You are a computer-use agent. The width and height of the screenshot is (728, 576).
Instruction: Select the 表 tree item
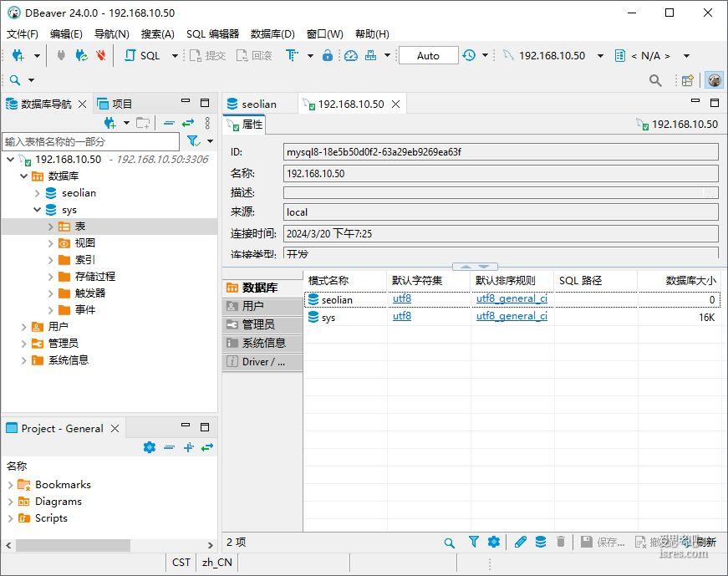tap(80, 227)
